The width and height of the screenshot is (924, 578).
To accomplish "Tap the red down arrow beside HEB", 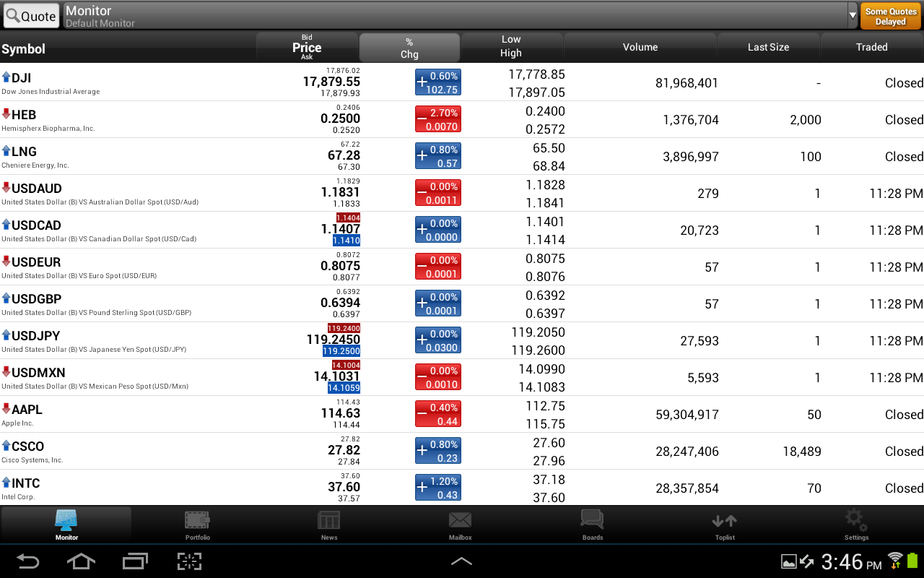I will [6, 113].
